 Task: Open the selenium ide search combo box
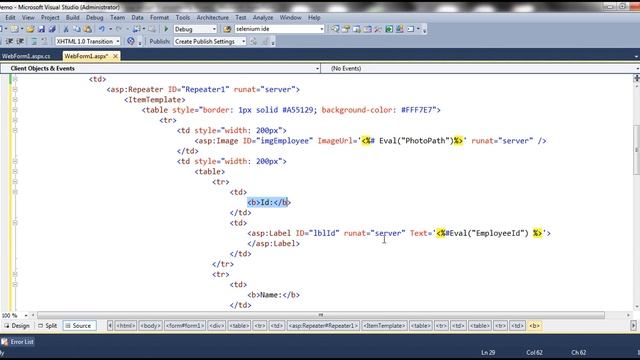pyautogui.click(x=279, y=29)
